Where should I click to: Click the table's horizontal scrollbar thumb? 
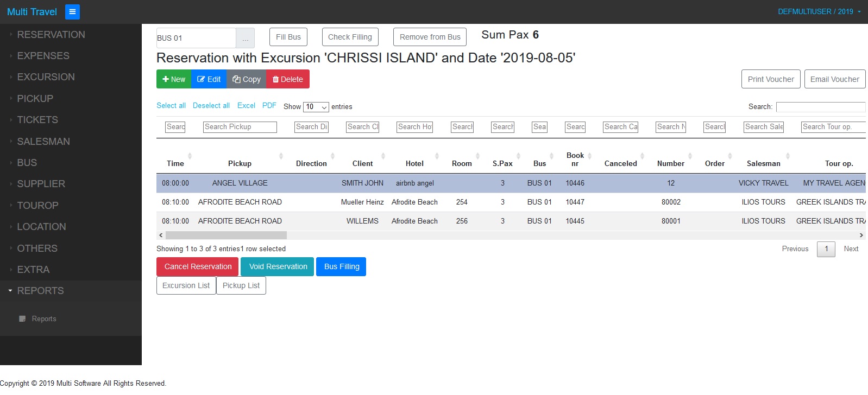(x=226, y=235)
